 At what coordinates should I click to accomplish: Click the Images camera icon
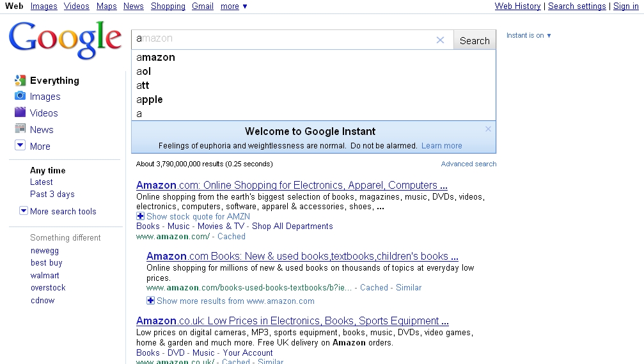[20, 96]
